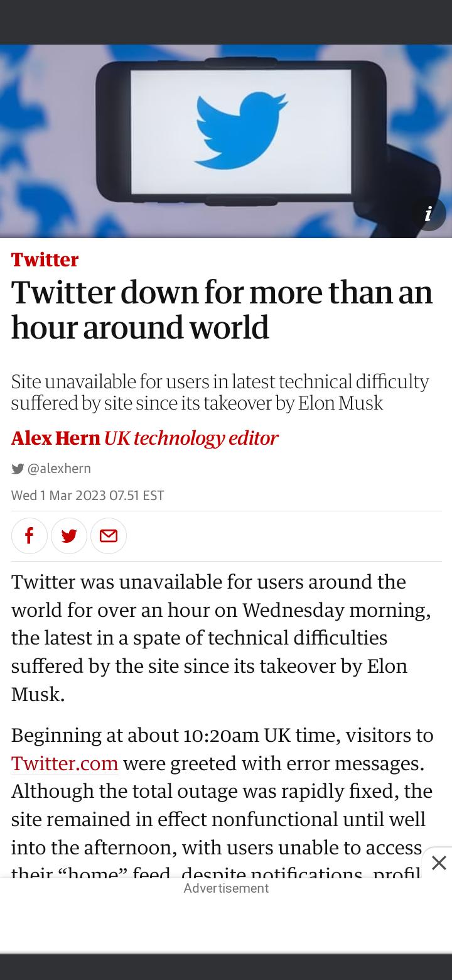Viewport: 452px width, 980px height.
Task: Open the Twitter topic section page
Action: 44,259
